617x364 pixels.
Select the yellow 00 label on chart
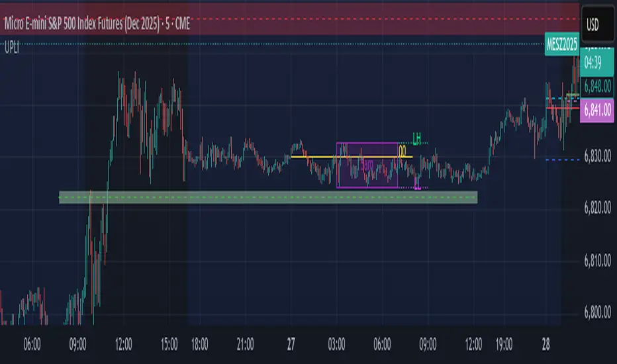point(402,151)
